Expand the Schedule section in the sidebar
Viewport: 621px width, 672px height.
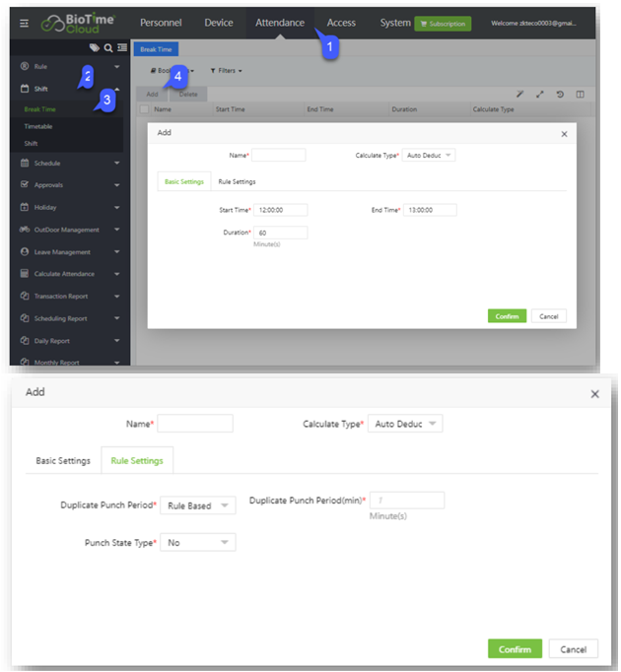click(69, 163)
